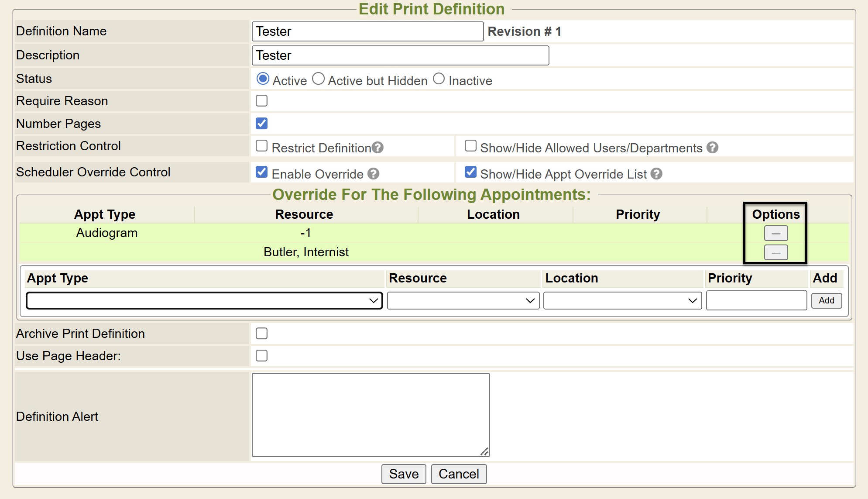Tick the Restrict Definition checkbox
The width and height of the screenshot is (868, 499).
pyautogui.click(x=262, y=146)
